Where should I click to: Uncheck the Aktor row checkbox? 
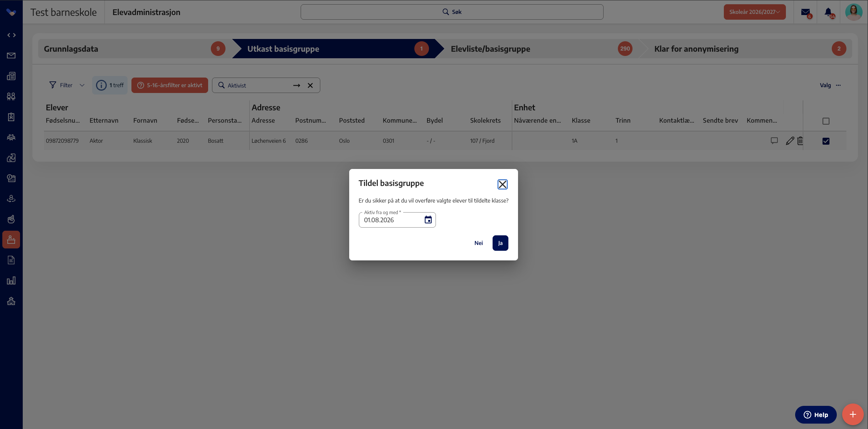(x=826, y=141)
